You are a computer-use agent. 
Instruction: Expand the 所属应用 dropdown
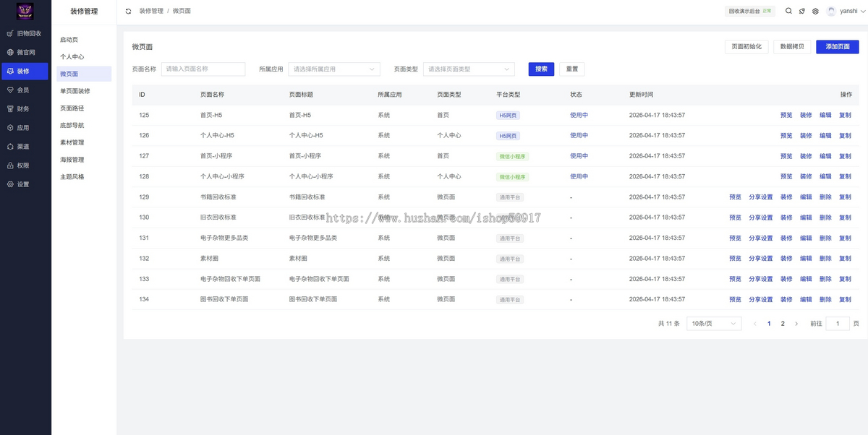[x=334, y=69]
